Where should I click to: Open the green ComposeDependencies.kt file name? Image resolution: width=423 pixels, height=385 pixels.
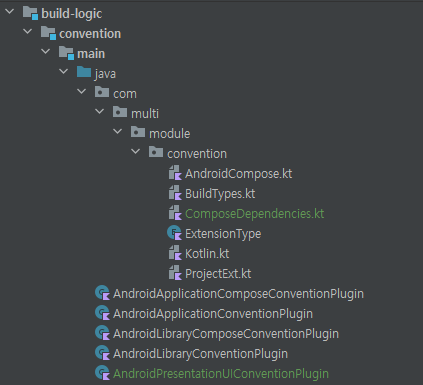pos(255,214)
